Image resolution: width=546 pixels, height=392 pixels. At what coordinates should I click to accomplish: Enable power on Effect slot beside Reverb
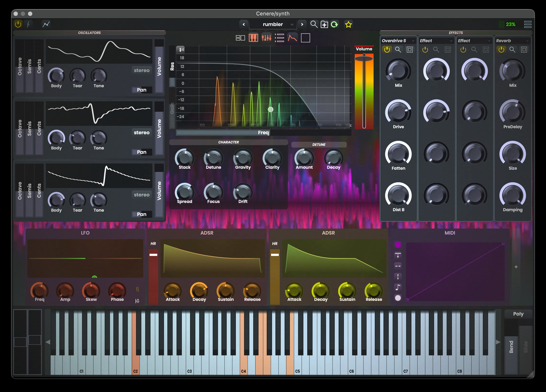click(463, 50)
